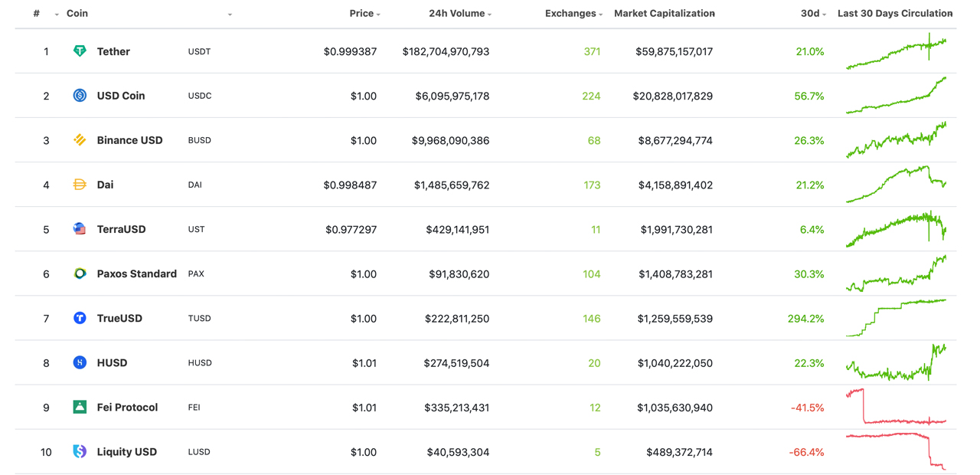Select TerraUSD price $0.977297

351,229
